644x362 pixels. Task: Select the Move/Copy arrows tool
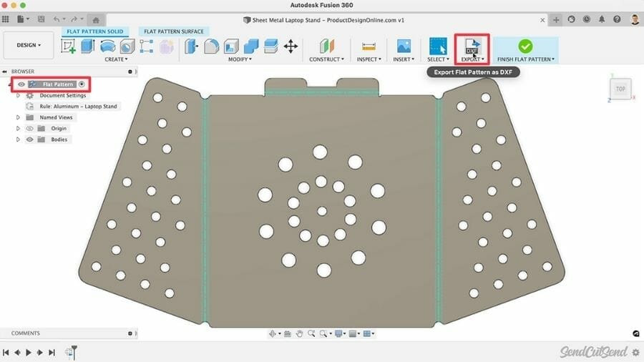click(291, 46)
